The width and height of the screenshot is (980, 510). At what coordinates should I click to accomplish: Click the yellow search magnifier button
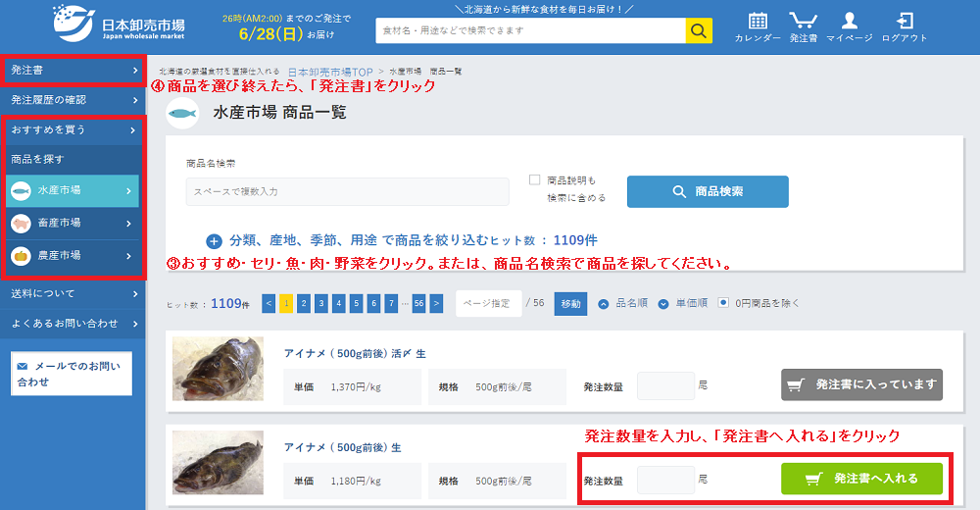tap(699, 30)
